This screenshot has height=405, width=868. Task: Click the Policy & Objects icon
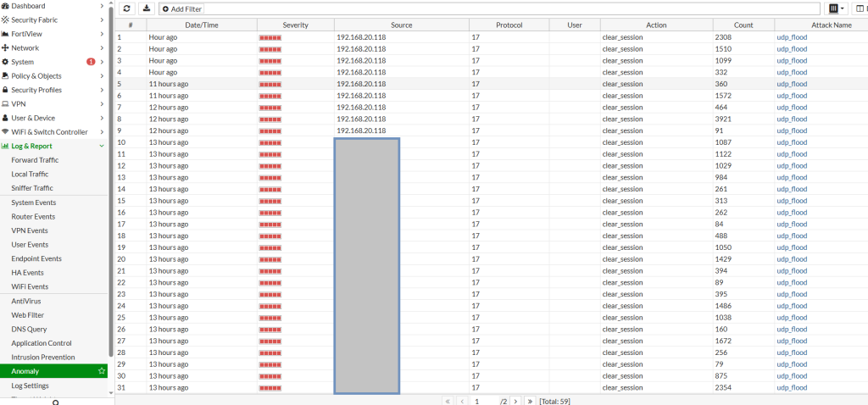(x=6, y=75)
